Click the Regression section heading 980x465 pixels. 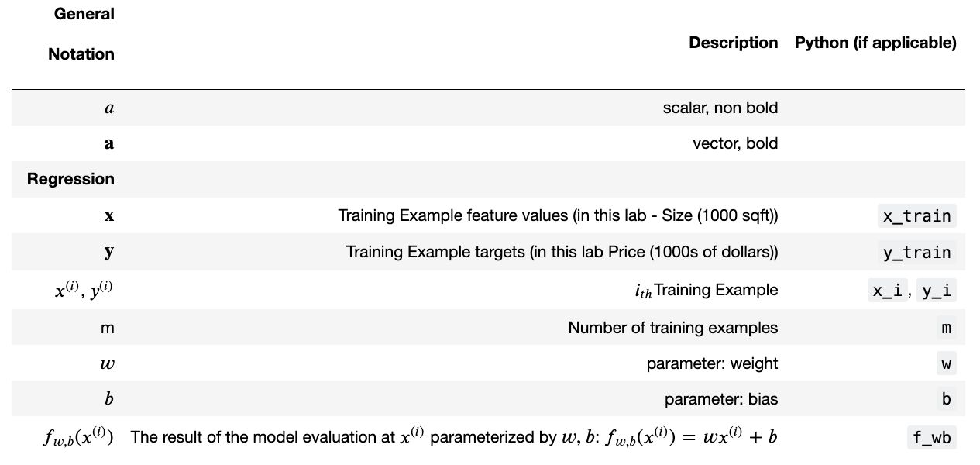(70, 179)
